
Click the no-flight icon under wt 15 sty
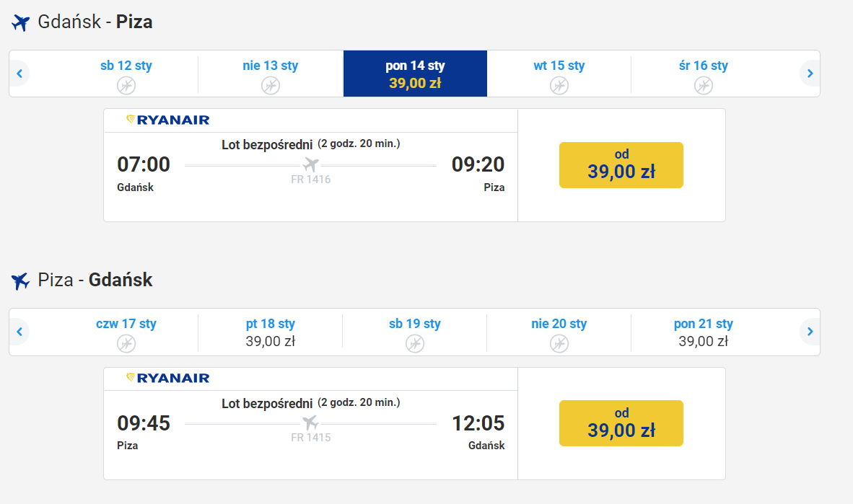pos(559,85)
